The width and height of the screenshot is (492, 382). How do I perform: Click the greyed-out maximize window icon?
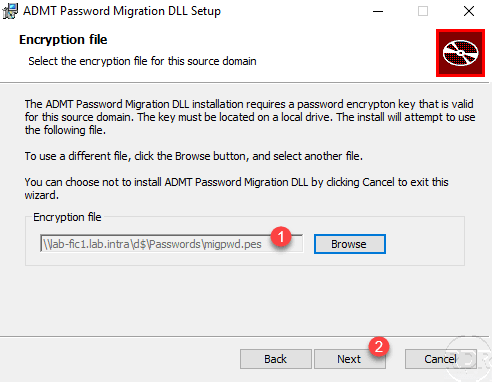tap(423, 11)
